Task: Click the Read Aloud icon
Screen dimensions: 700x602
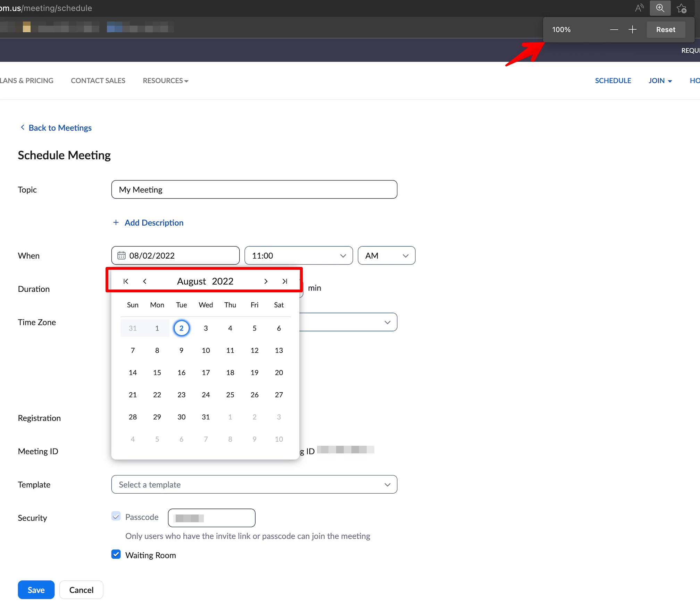Action: (639, 8)
